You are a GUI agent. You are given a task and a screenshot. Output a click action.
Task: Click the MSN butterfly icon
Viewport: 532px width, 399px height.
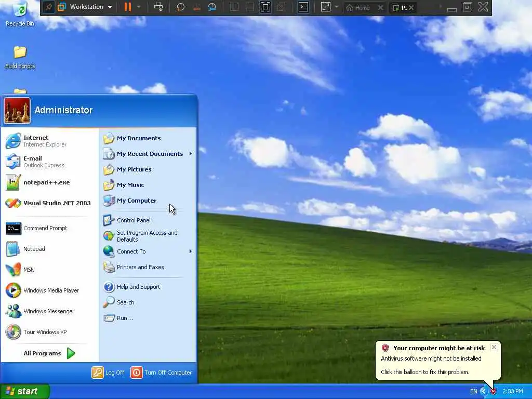click(13, 270)
